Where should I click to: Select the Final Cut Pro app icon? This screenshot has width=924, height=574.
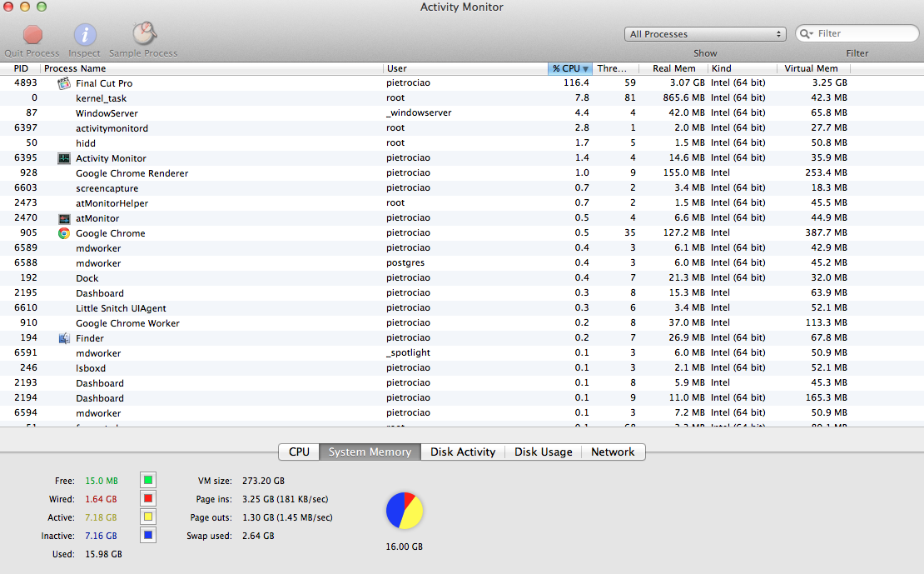click(x=63, y=83)
